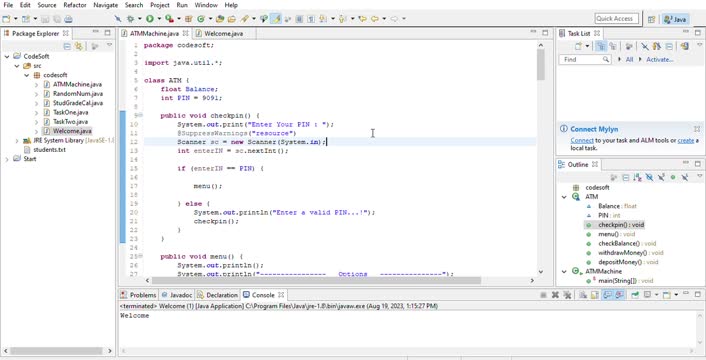706x360 pixels.
Task: Toggle Sort alphabetically in Outline view
Action: pyautogui.click(x=637, y=177)
